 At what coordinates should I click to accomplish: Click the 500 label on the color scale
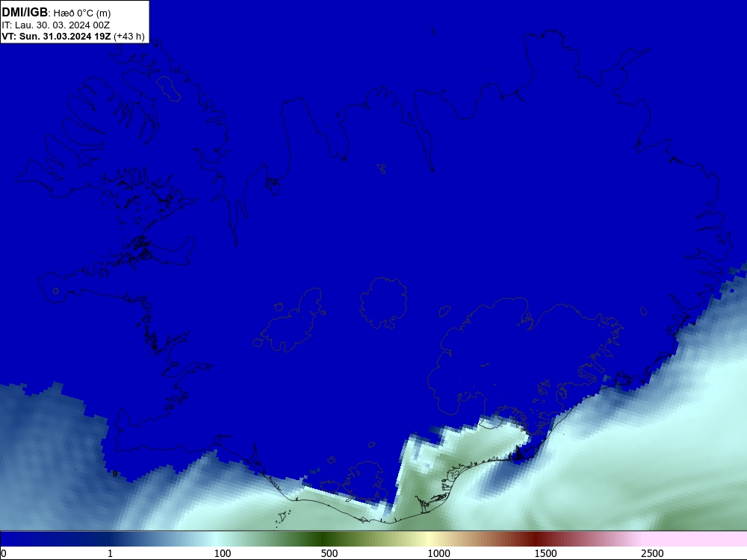pyautogui.click(x=329, y=553)
